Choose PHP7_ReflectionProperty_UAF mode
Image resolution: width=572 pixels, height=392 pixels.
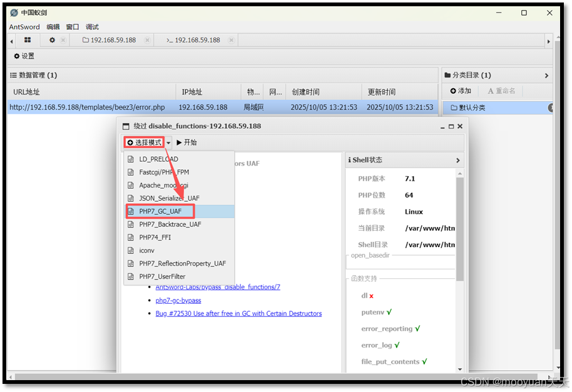180,263
